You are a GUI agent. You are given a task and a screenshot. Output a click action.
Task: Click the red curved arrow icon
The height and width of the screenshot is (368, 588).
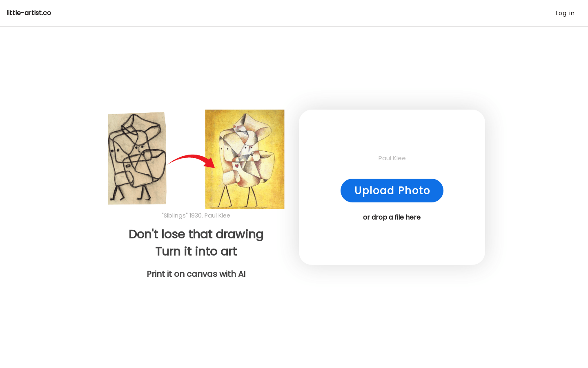(191, 160)
